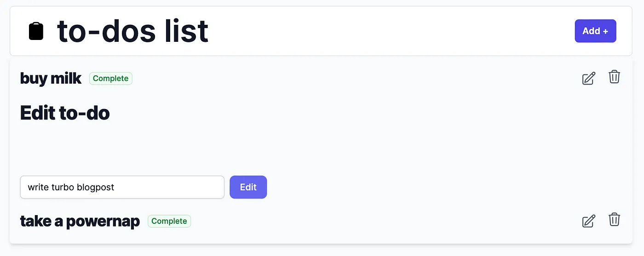Select the take a powernap to-do title

tap(80, 221)
